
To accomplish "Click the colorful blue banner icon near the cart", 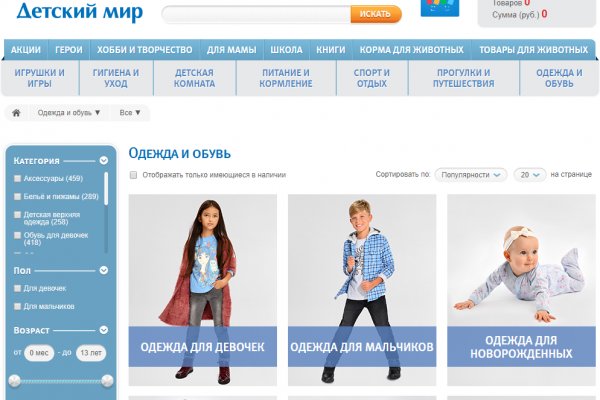I will click(x=440, y=8).
